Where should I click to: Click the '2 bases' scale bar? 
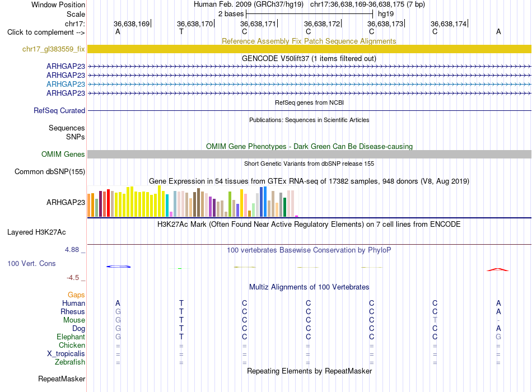coord(309,14)
